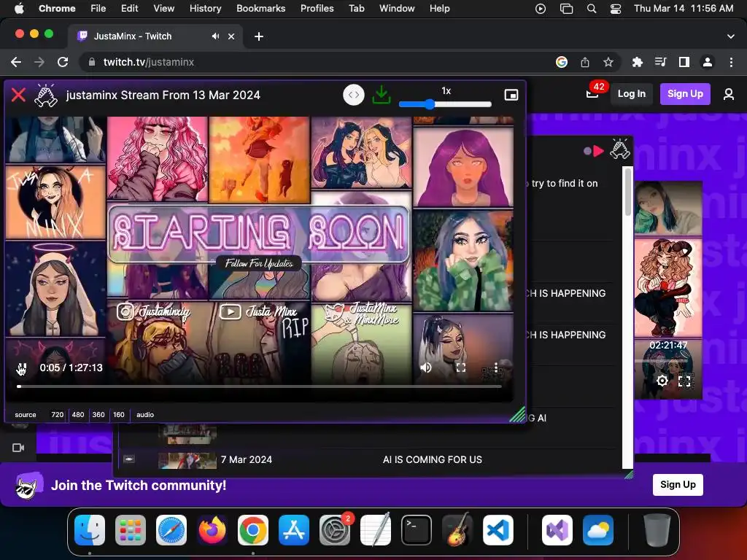The width and height of the screenshot is (747, 560).
Task: Bookmark this page with the star
Action: click(x=608, y=62)
